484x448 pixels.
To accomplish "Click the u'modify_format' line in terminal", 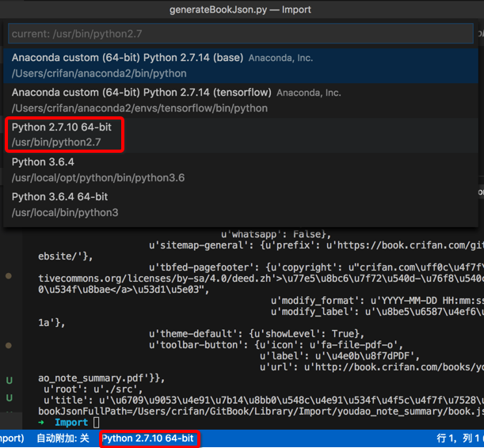I will [377, 300].
